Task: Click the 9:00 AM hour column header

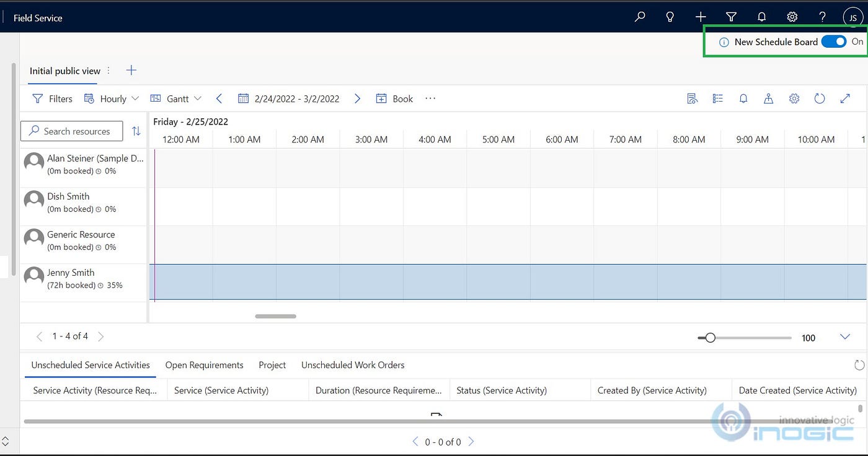Action: (752, 139)
